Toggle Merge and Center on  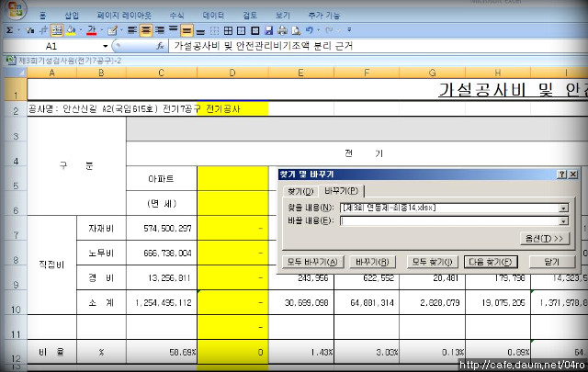pyautogui.click(x=57, y=30)
